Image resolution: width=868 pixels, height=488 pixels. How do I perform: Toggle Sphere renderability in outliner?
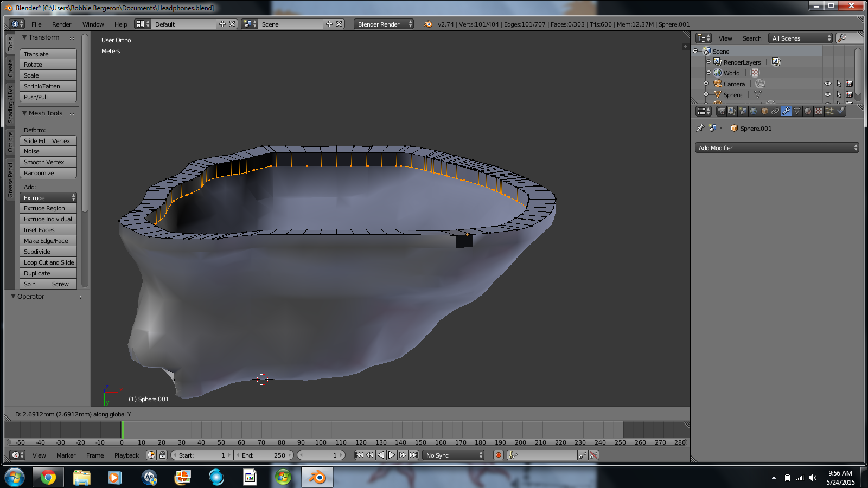pos(849,94)
